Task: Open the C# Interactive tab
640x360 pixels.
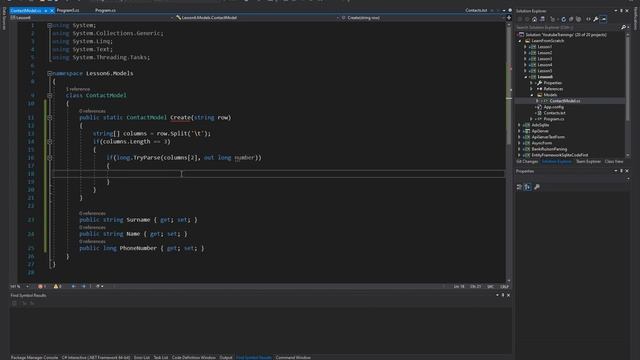Action: [x=96, y=358]
